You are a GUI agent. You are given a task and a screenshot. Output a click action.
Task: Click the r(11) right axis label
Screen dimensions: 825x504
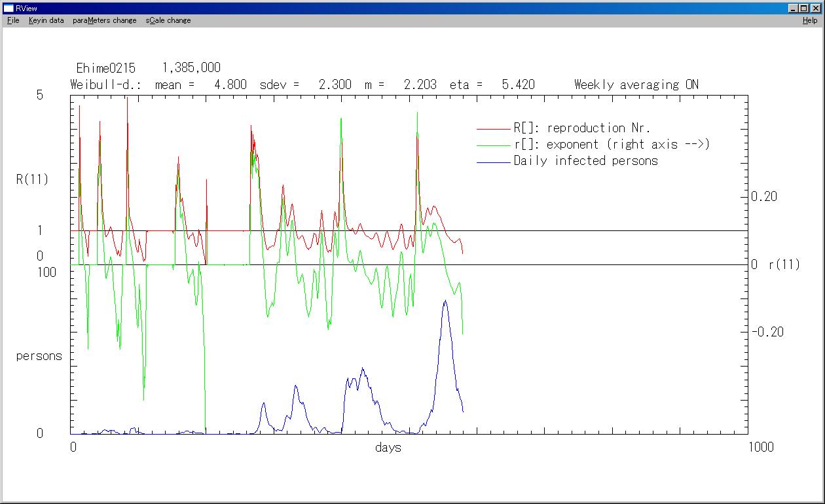(784, 265)
